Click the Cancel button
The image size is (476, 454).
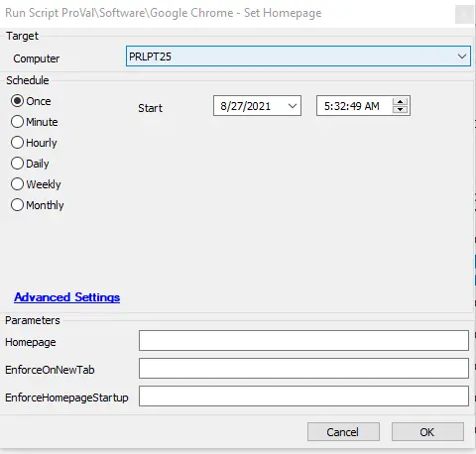tap(343, 432)
